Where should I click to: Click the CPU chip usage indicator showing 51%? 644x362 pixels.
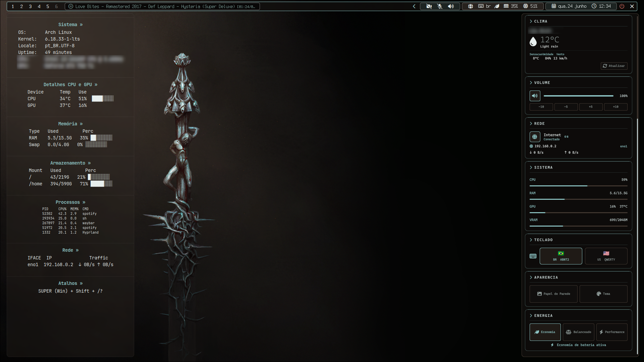[x=530, y=6]
